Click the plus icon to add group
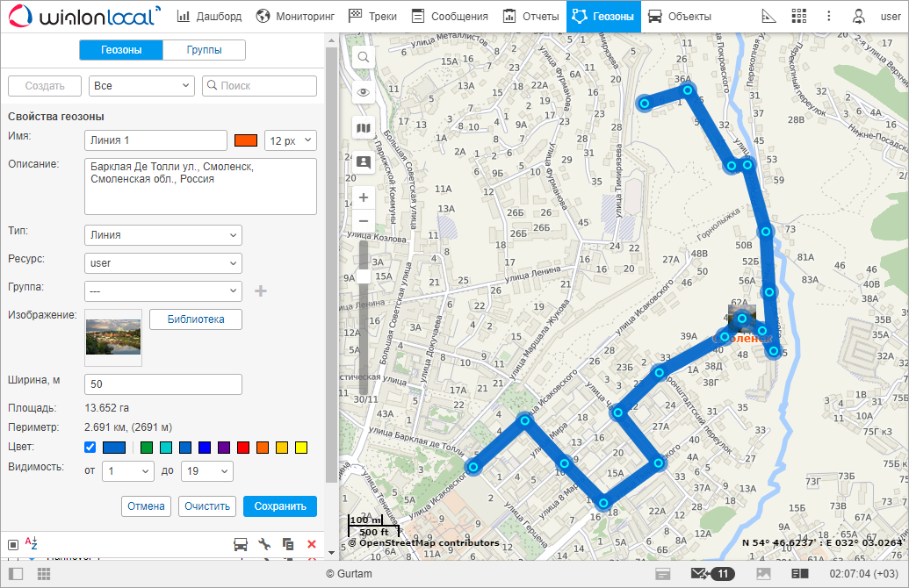This screenshot has height=588, width=909. (x=261, y=290)
